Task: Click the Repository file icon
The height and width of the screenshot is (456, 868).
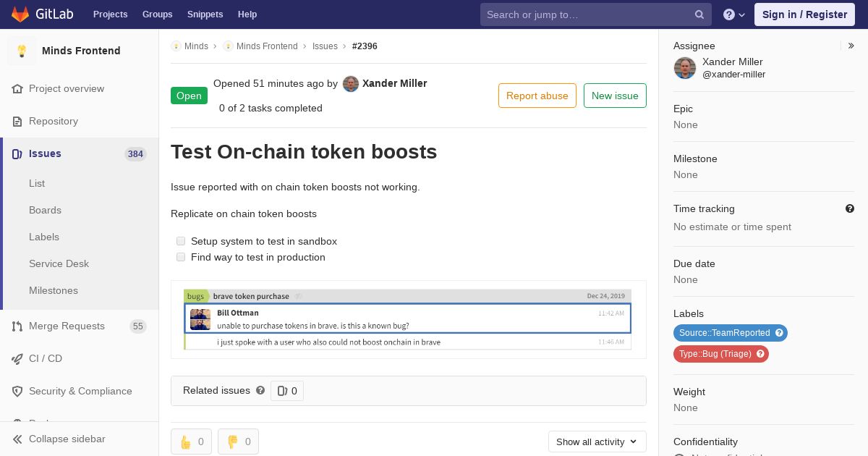Action: [x=17, y=122]
